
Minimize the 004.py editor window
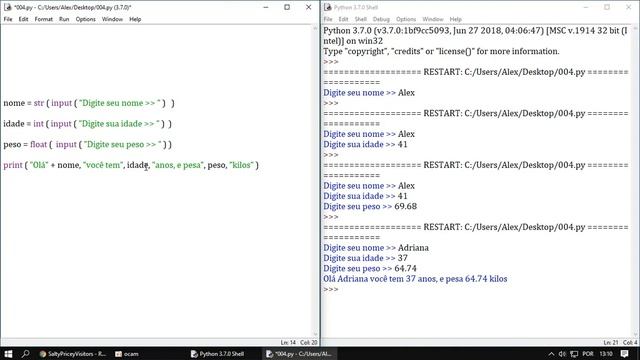(x=266, y=7)
